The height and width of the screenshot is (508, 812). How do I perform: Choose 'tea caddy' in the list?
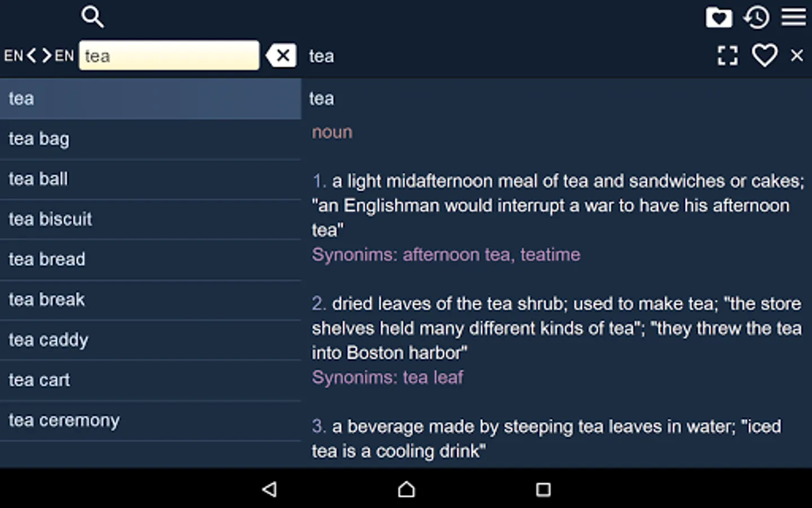pos(151,340)
